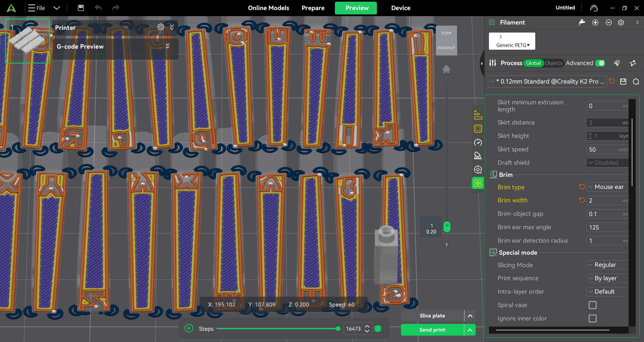
Task: Add a filament with the plus icon
Action: 595,22
